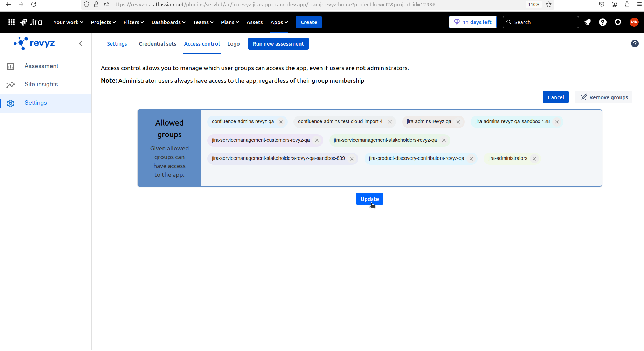The image size is (644, 351).
Task: Go back in browser history
Action: [8, 4]
